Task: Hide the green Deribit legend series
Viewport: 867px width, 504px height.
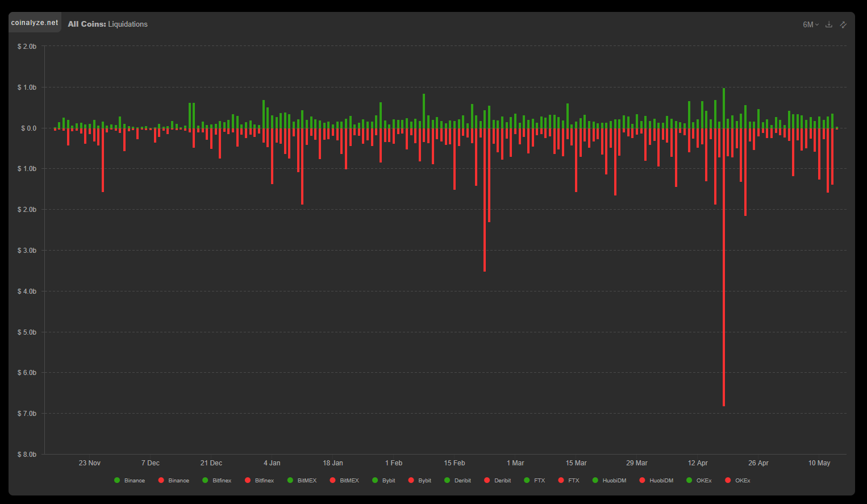Action: click(458, 481)
